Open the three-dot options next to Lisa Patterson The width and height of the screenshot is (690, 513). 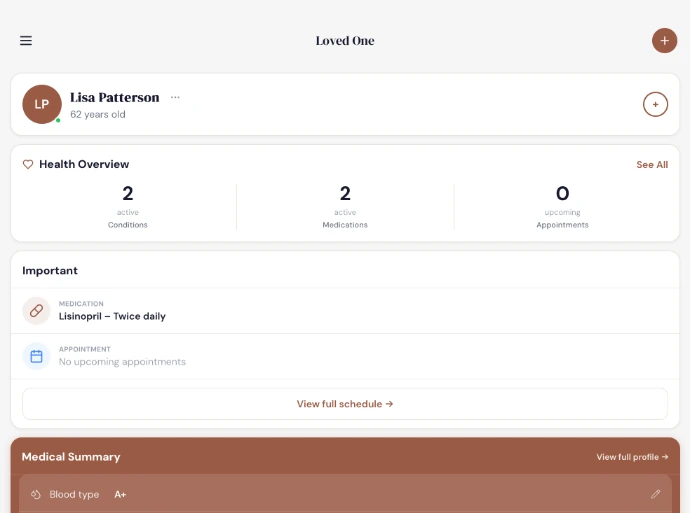[x=175, y=98]
